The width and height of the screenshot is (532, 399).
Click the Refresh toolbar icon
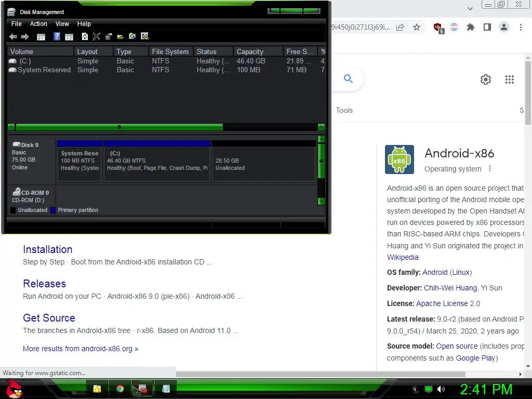[85, 36]
